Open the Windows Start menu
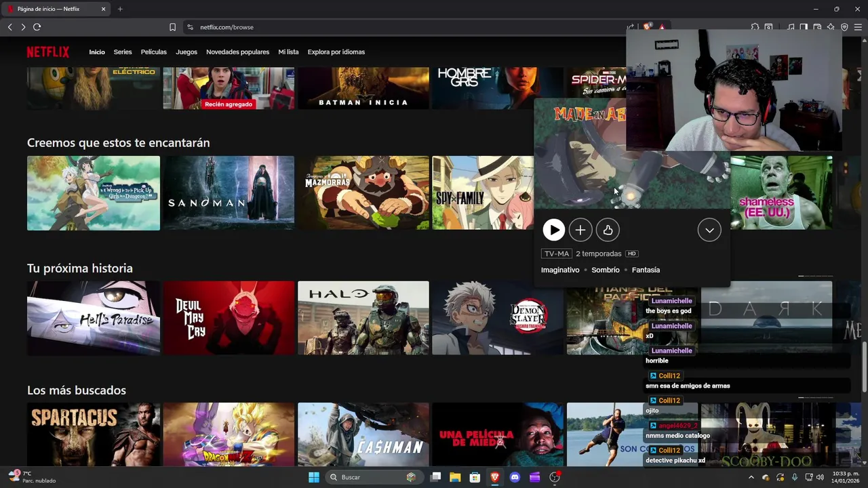Viewport: 868px width, 488px height. 314,477
